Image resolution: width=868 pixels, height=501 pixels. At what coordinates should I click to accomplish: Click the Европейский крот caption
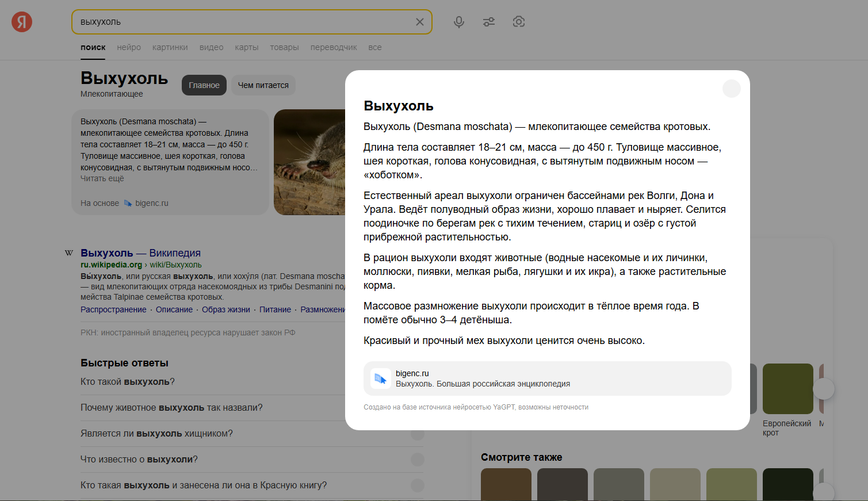tap(787, 428)
